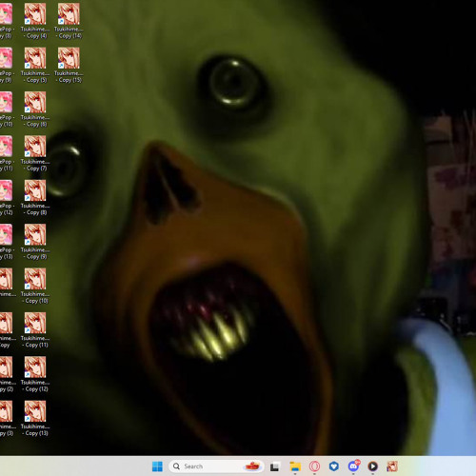Image resolution: width=476 pixels, height=476 pixels.
Task: Open File Explorer from the taskbar
Action: click(x=295, y=466)
